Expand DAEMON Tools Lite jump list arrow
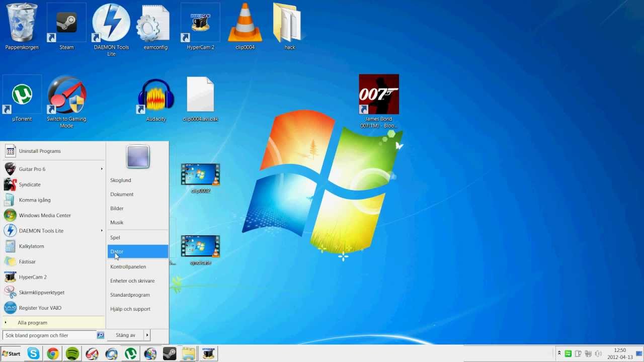 [x=102, y=231]
